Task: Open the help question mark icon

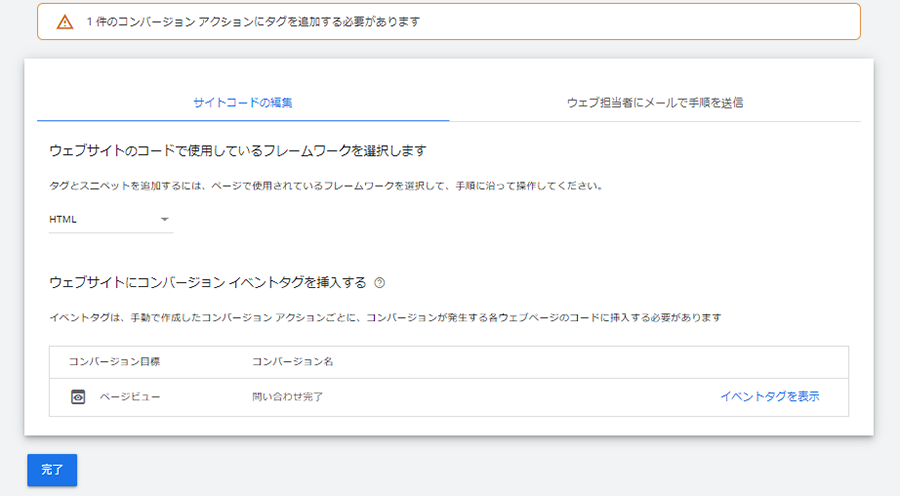Action: [x=379, y=282]
